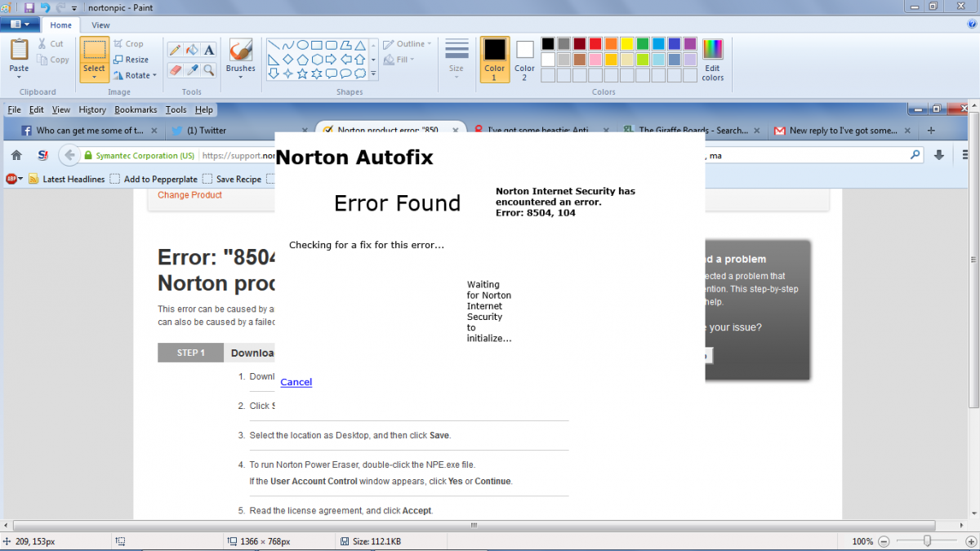This screenshot has height=551, width=980.
Task: Click Bookmarks menu in the browser image
Action: click(136, 109)
